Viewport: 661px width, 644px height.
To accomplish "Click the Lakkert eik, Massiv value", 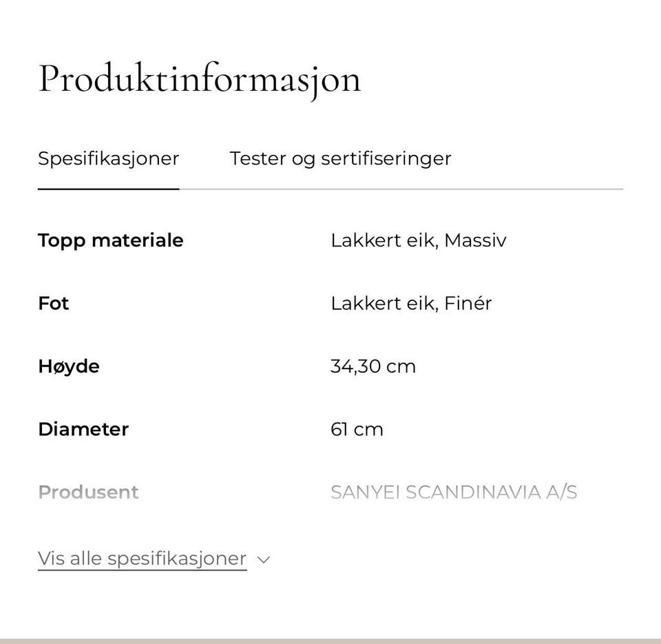I will coord(418,240).
